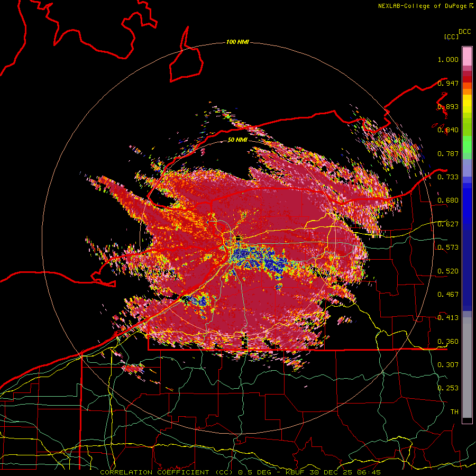Click the 50 NMI range ring label
Image resolution: width=476 pixels, height=476 pixels.
pyautogui.click(x=237, y=140)
